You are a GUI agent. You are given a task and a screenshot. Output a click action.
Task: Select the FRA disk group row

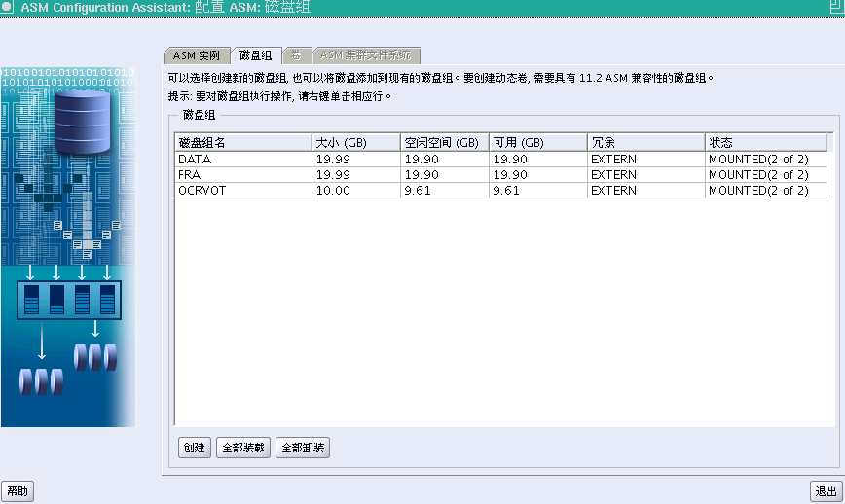pyautogui.click(x=500, y=175)
